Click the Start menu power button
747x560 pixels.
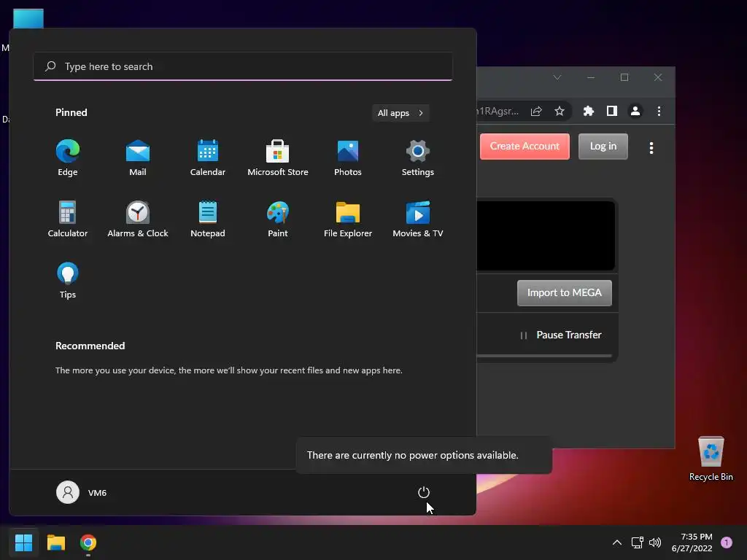pyautogui.click(x=424, y=492)
